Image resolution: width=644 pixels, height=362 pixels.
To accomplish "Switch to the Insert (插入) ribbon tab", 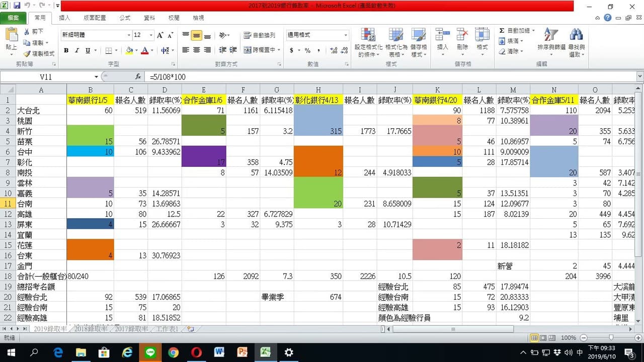I will click(64, 18).
